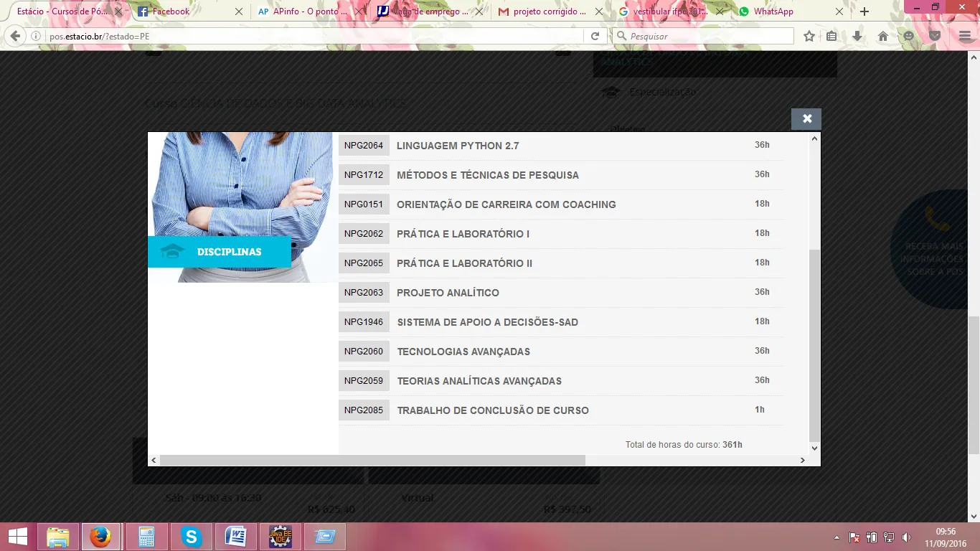Viewport: 980px width, 551px height.
Task: Click MÉTODOS E TÉCNICAS DE PESQUISA
Action: pyautogui.click(x=488, y=175)
